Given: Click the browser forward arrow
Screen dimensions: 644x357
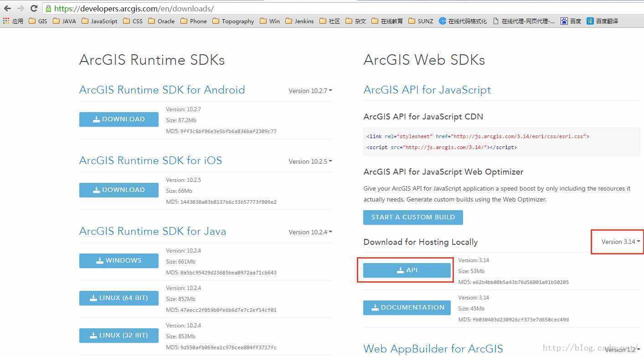Looking at the screenshot, I should (21, 8).
